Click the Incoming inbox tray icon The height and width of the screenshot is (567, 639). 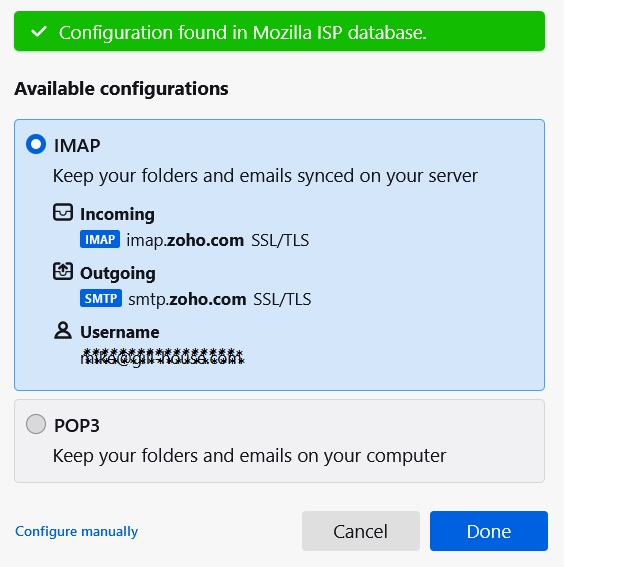tap(64, 213)
